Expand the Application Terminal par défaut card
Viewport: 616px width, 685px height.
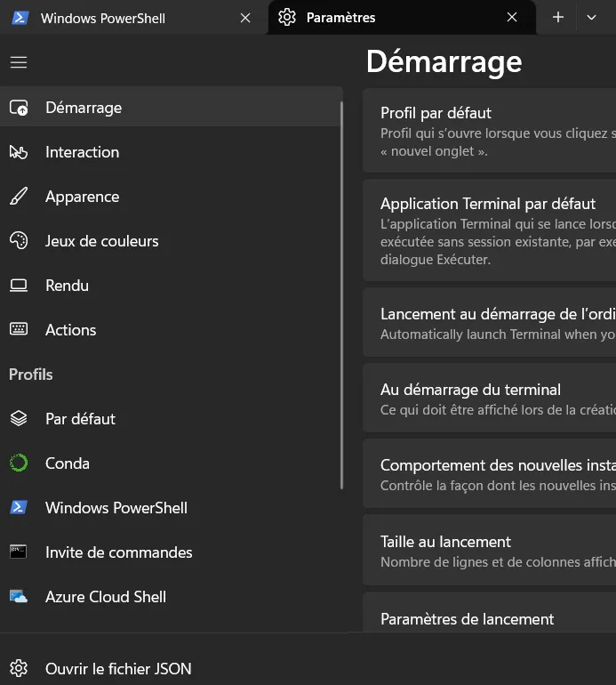[x=490, y=230]
